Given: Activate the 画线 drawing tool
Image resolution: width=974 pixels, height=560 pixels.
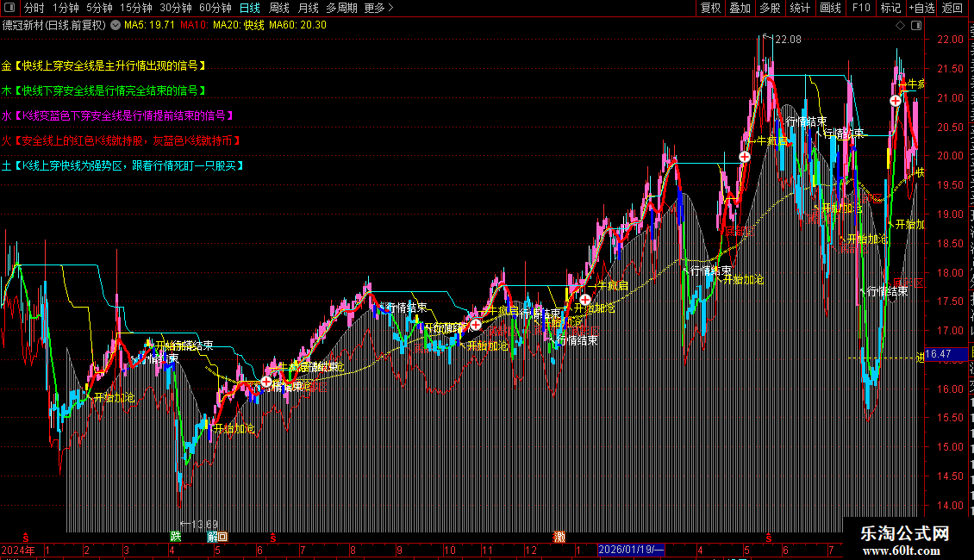Looking at the screenshot, I should (x=831, y=8).
